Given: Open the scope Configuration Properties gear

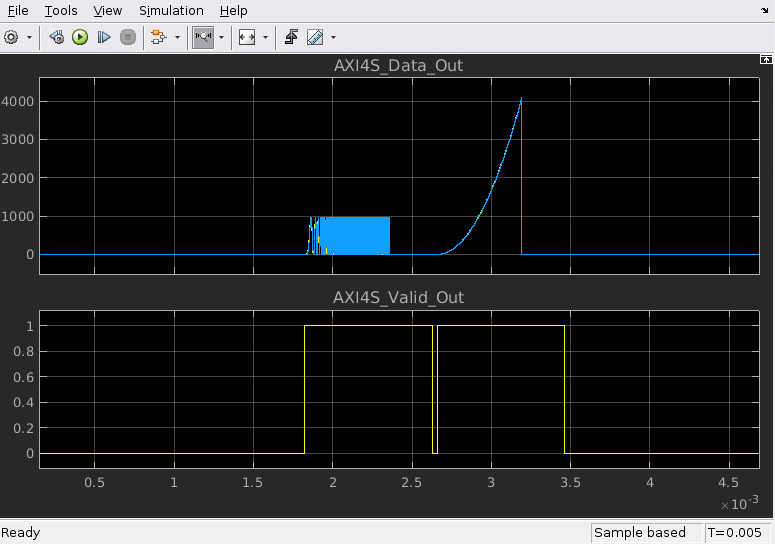Looking at the screenshot, I should point(11,37).
